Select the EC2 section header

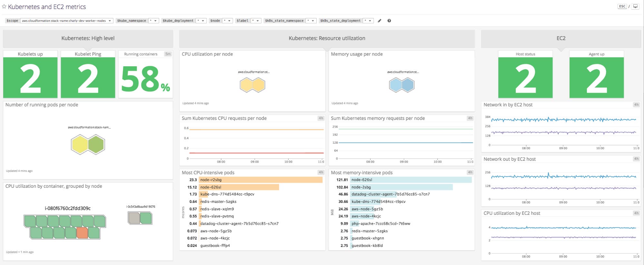561,38
